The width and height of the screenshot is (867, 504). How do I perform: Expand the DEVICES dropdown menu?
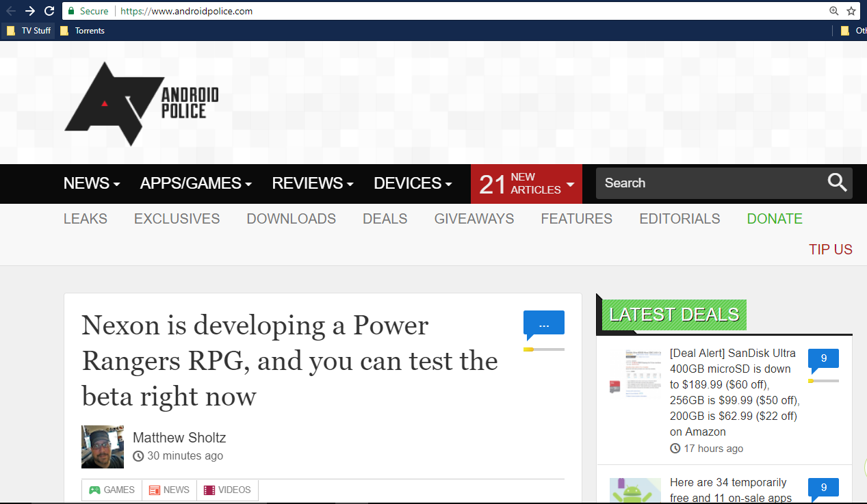point(413,183)
